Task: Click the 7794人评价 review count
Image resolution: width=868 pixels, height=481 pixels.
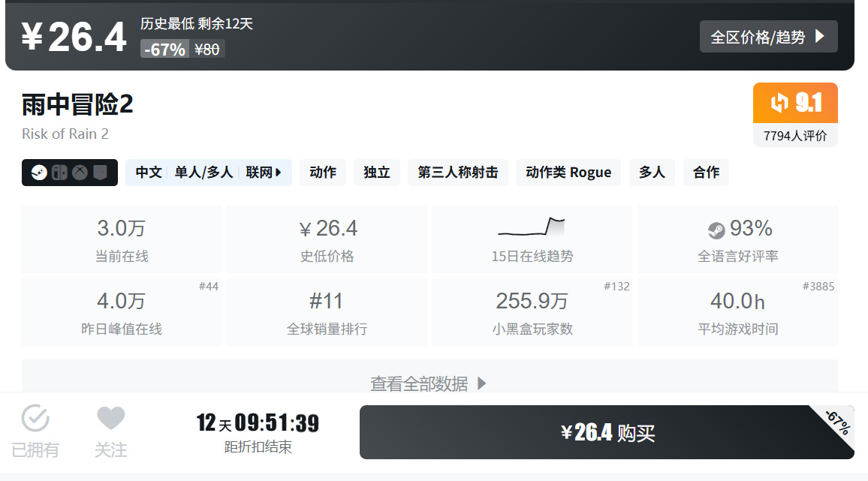Action: point(795,136)
